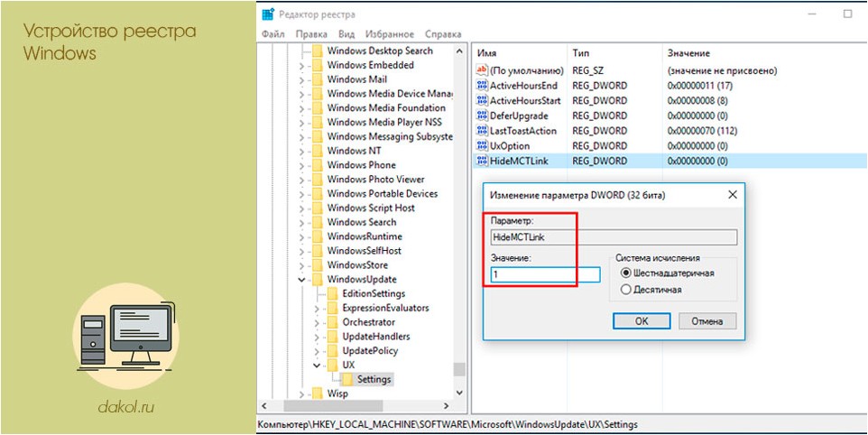
Task: Click the WindowsSelfHost folder icon
Action: pos(318,251)
